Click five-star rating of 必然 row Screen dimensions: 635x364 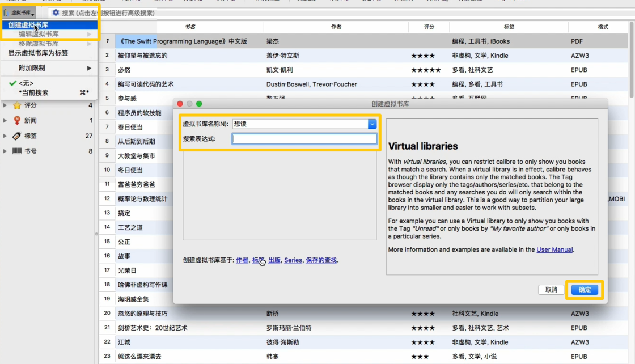point(426,70)
